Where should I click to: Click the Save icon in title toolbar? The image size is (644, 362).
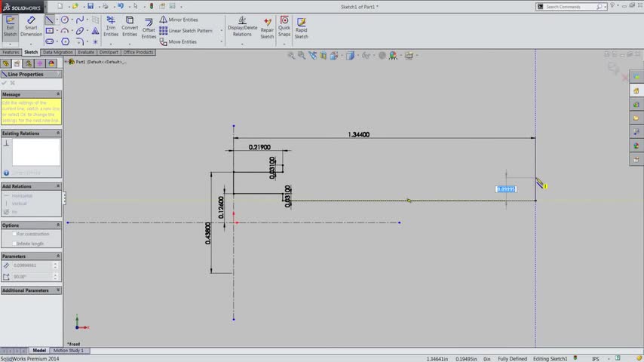[x=90, y=6]
